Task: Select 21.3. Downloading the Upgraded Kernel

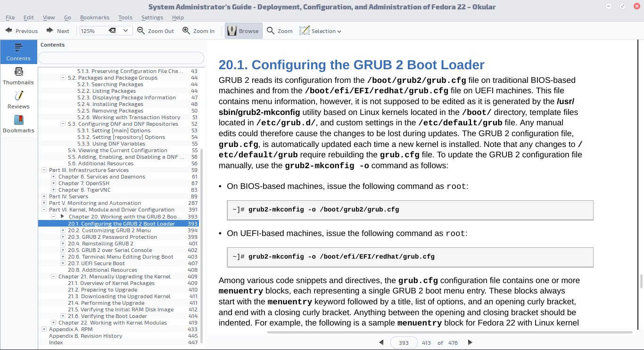Action: pos(119,296)
